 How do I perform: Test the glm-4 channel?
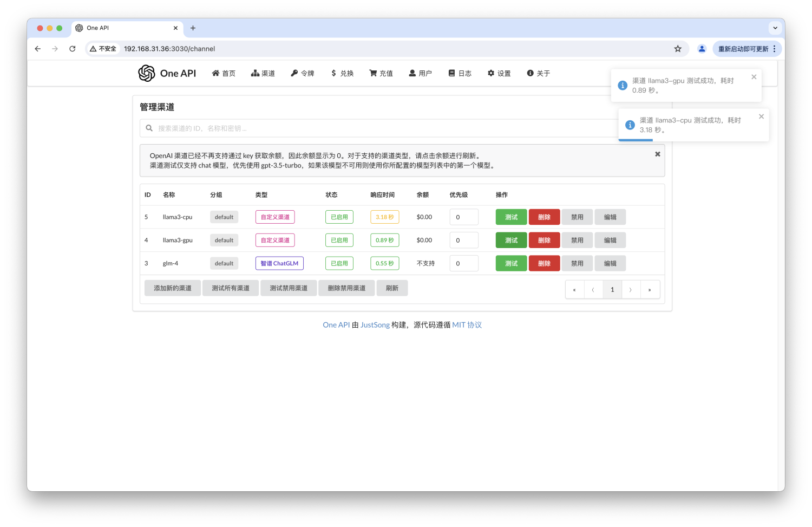[511, 264]
